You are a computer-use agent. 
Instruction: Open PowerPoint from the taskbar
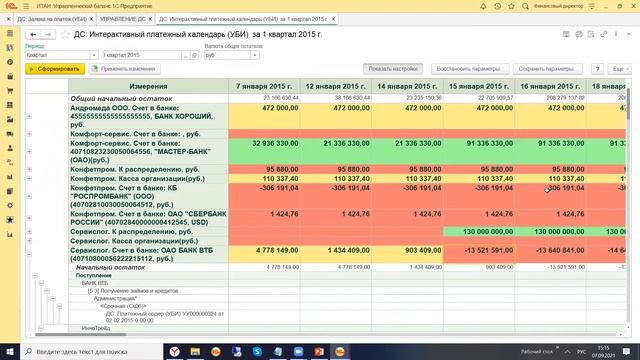[x=319, y=351]
